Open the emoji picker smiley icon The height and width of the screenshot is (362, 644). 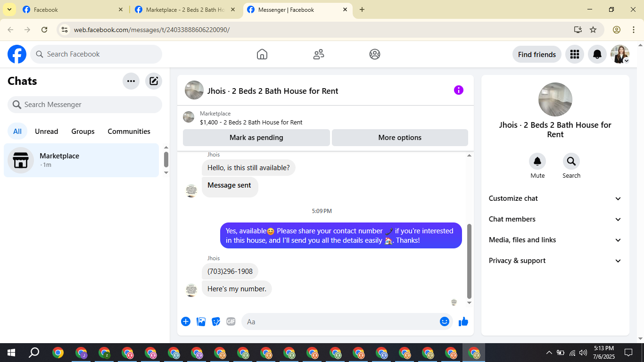tap(445, 321)
